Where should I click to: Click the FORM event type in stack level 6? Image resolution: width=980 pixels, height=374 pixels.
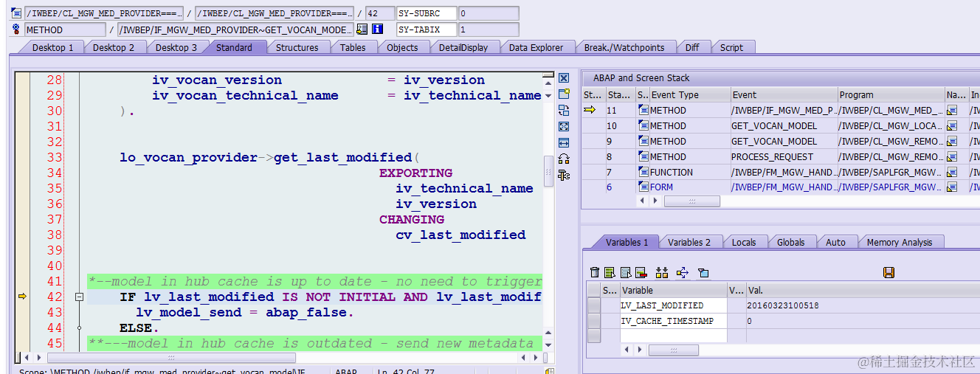tap(661, 187)
